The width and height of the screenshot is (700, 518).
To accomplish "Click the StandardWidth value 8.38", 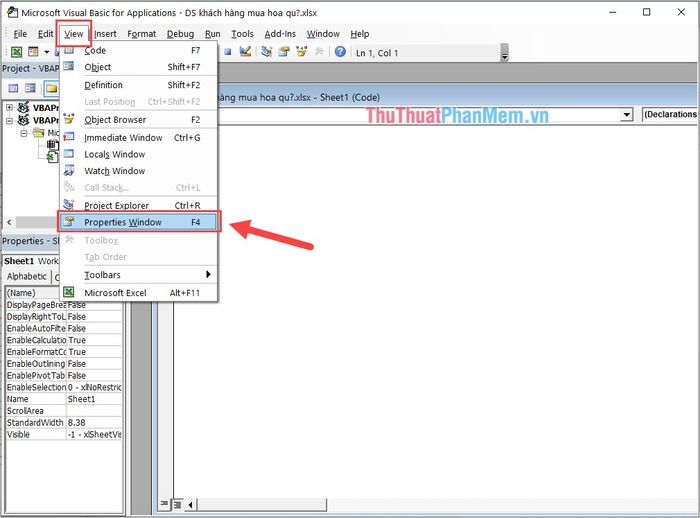I will 94,422.
